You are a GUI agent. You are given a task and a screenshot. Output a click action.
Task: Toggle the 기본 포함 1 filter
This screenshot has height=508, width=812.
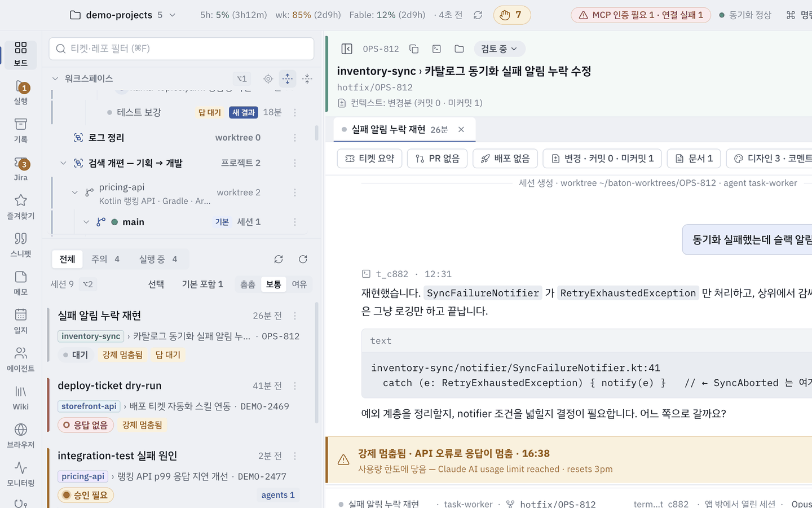click(x=202, y=284)
